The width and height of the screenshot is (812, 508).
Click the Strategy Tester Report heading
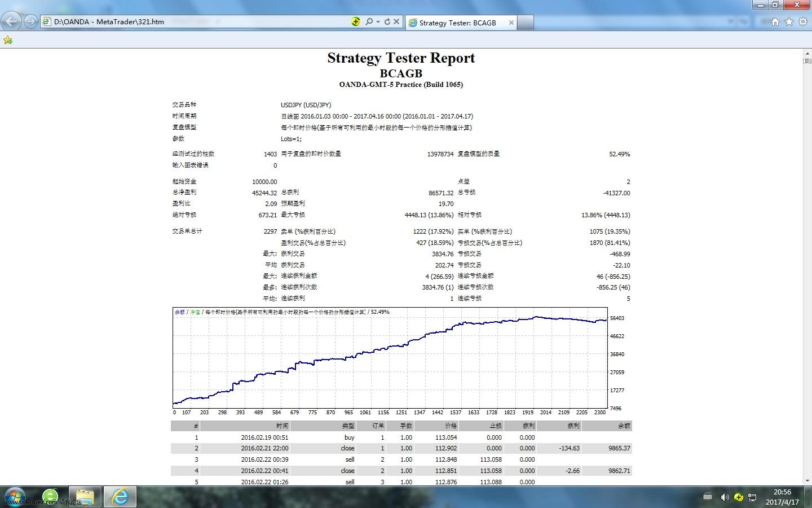click(401, 58)
